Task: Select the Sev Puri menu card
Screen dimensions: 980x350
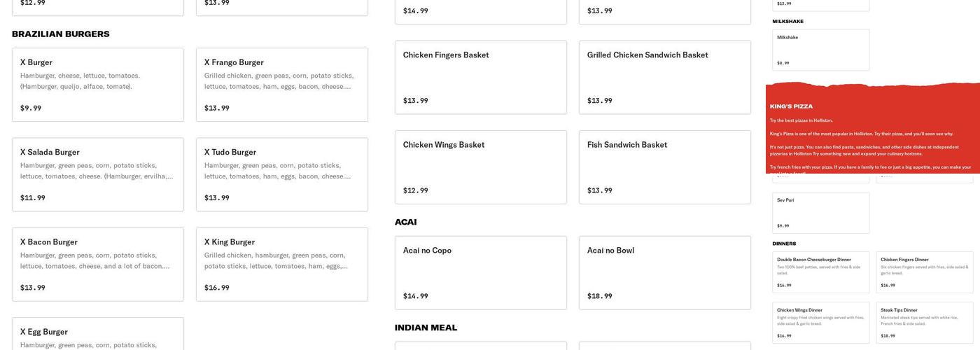Action: tap(820, 212)
